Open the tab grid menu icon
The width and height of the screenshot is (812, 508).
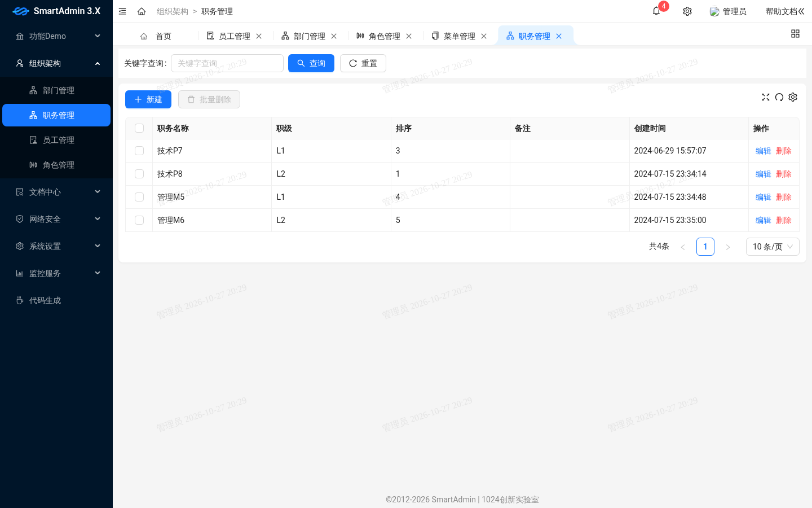[x=795, y=34]
